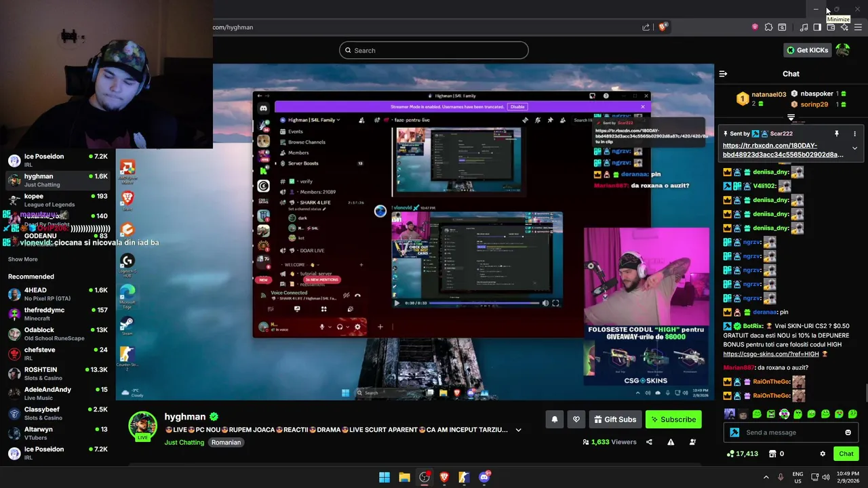The height and width of the screenshot is (488, 868).
Task: Open Odablock recommended channel
Action: (x=58, y=334)
